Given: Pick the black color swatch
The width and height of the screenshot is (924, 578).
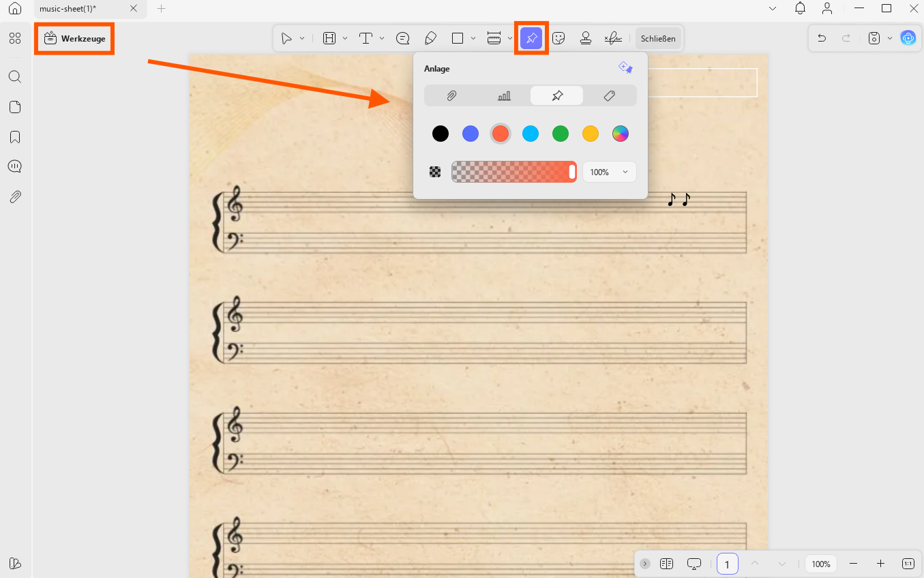Looking at the screenshot, I should pyautogui.click(x=441, y=134).
